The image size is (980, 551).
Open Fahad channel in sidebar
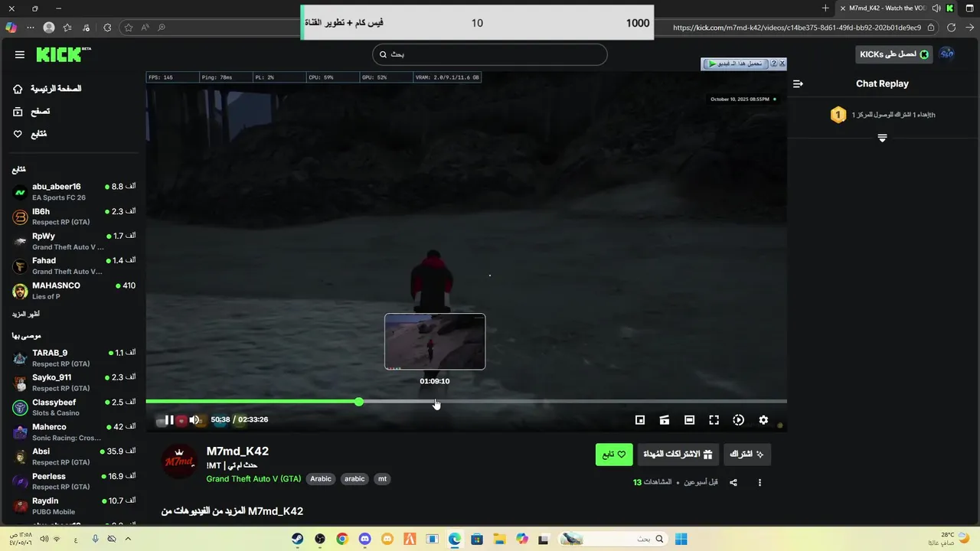73,266
